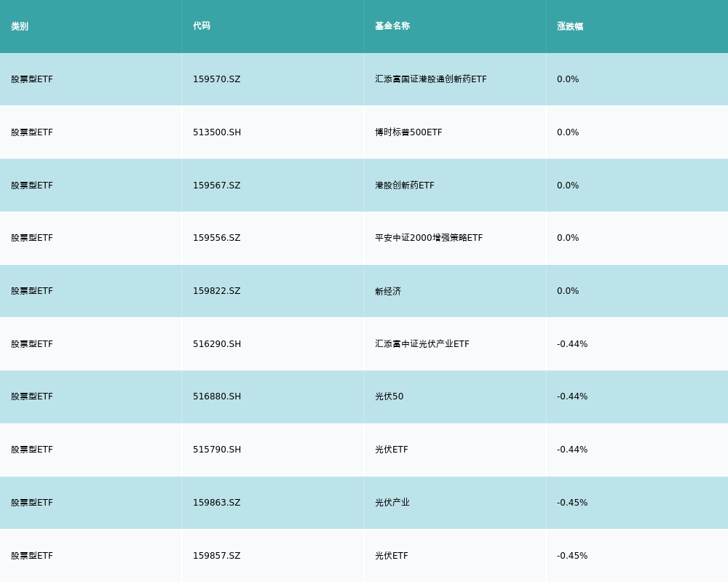Screen dimensions: 728x582
Task: Select fund name 汇添富国证港股通创新药ETF
Action: [431, 79]
